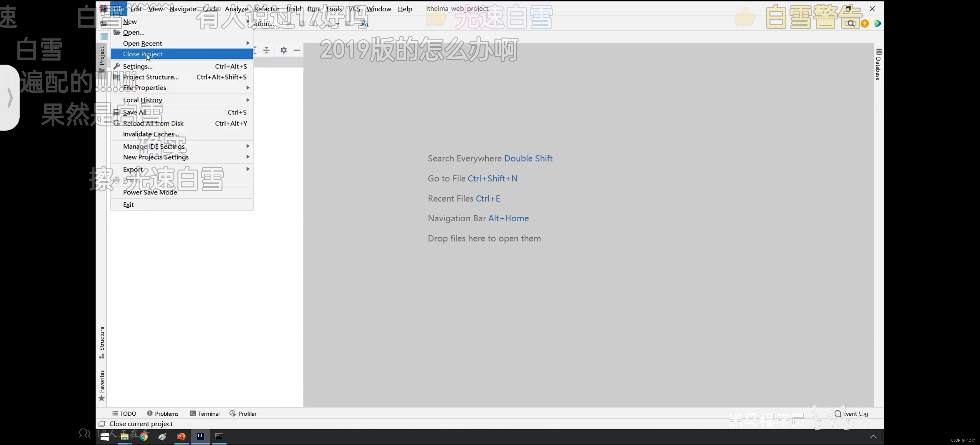Image resolution: width=980 pixels, height=445 pixels.
Task: Open the TODO tool window
Action: pos(124,413)
